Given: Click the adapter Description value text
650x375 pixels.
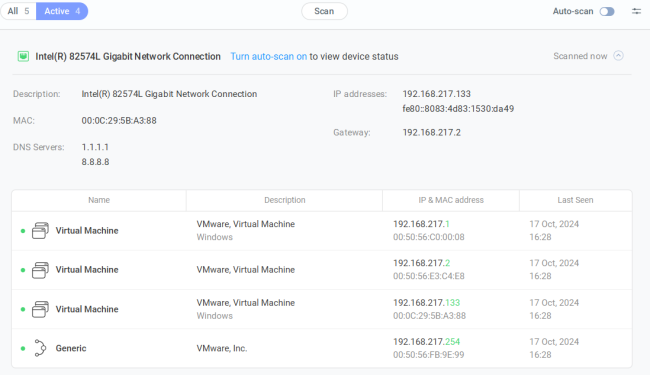Looking at the screenshot, I should pos(169,94).
